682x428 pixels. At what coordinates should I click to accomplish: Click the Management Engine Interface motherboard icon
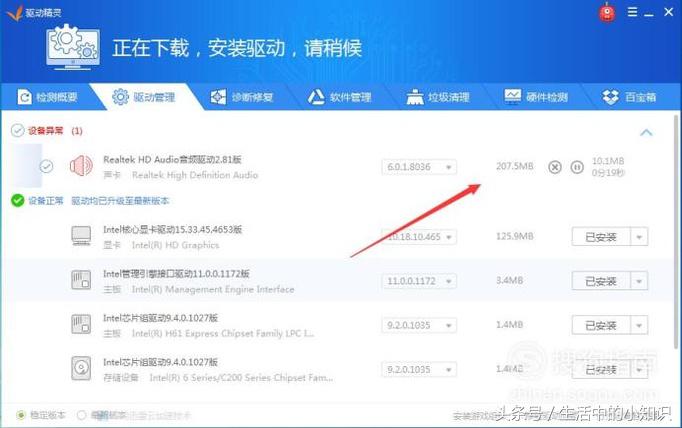[81, 281]
